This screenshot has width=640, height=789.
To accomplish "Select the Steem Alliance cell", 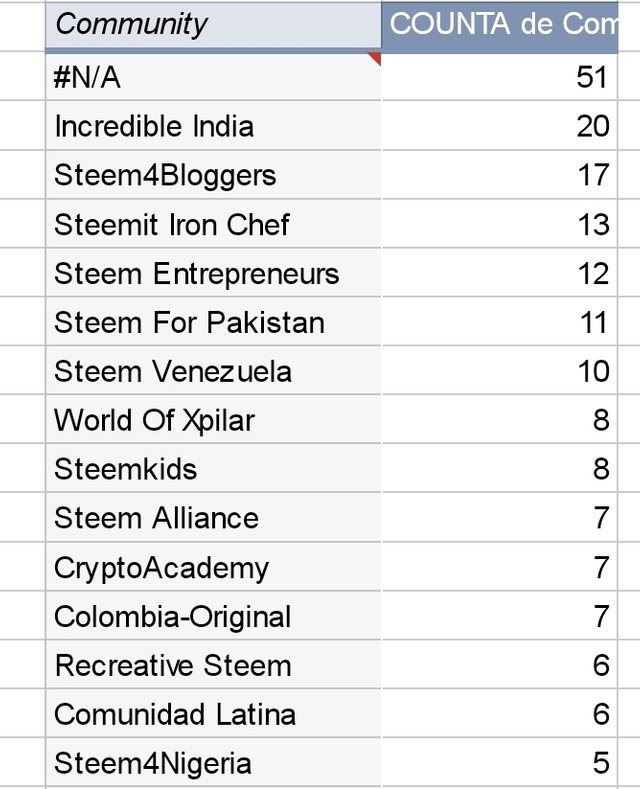I will coord(212,519).
